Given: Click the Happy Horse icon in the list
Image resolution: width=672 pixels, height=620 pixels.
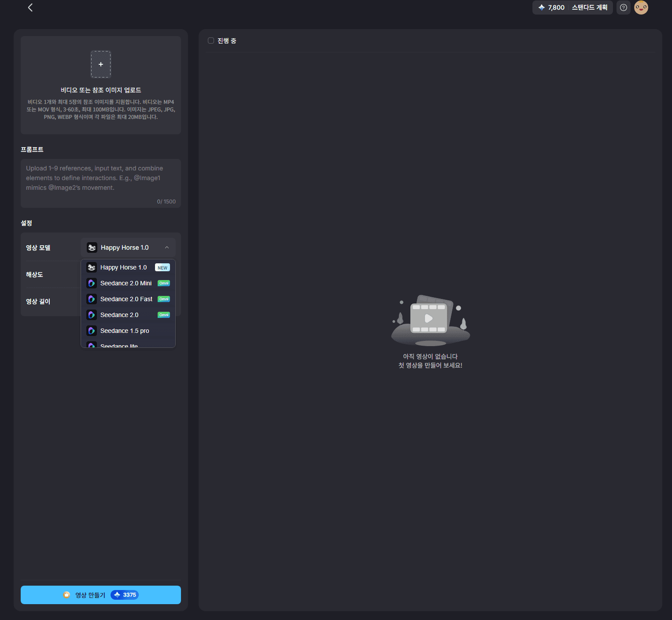Looking at the screenshot, I should pyautogui.click(x=92, y=267).
